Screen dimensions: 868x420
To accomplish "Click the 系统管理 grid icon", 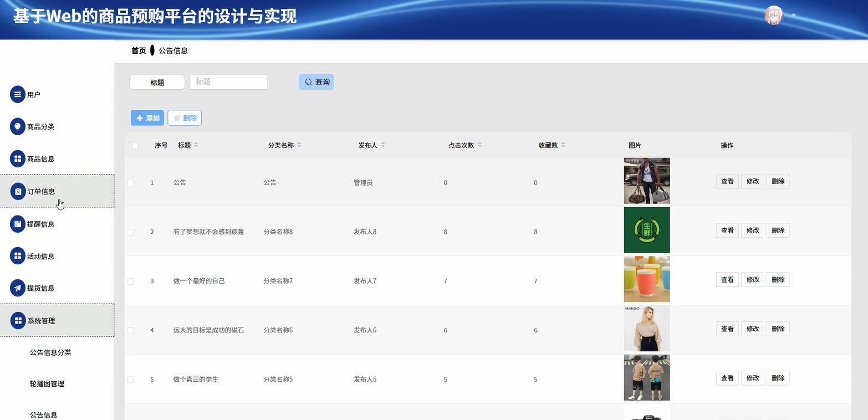I will 18,320.
